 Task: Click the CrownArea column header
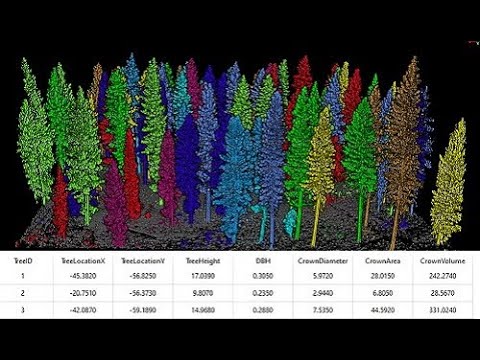coord(383,261)
